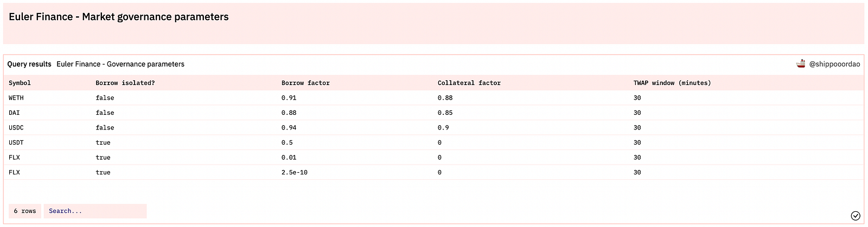This screenshot has width=868, height=227.
Task: Click the checkmark status icon
Action: (x=856, y=216)
